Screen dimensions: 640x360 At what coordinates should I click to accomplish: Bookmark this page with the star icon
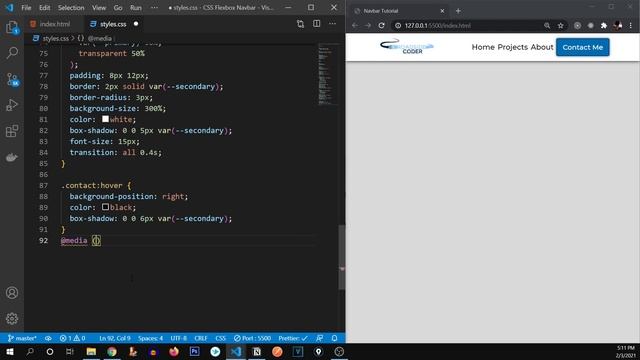click(x=560, y=25)
